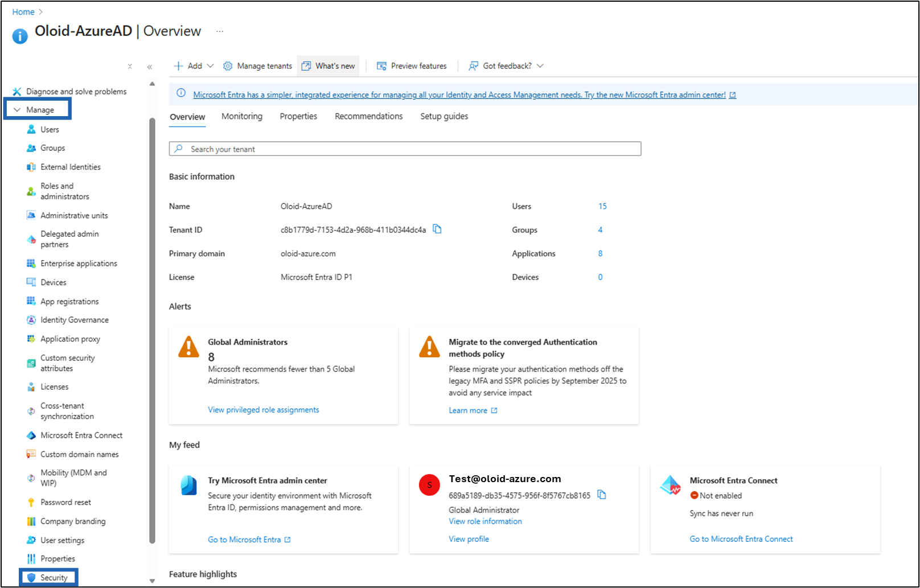Click the Diagnose and solve problems item
This screenshot has width=920, height=588.
tap(69, 92)
